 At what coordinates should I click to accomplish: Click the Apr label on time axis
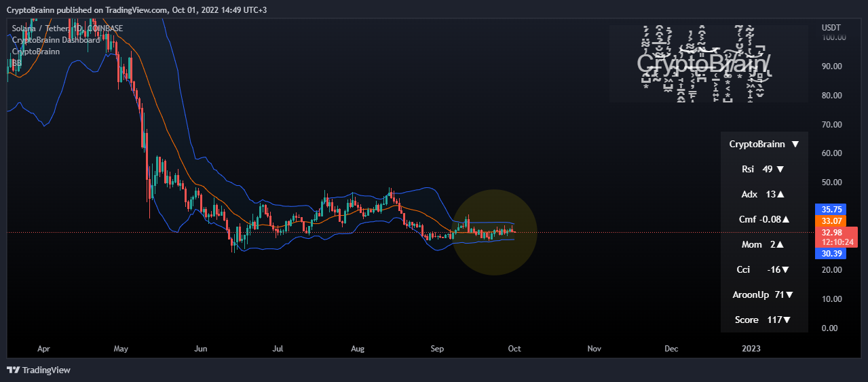pos(44,349)
